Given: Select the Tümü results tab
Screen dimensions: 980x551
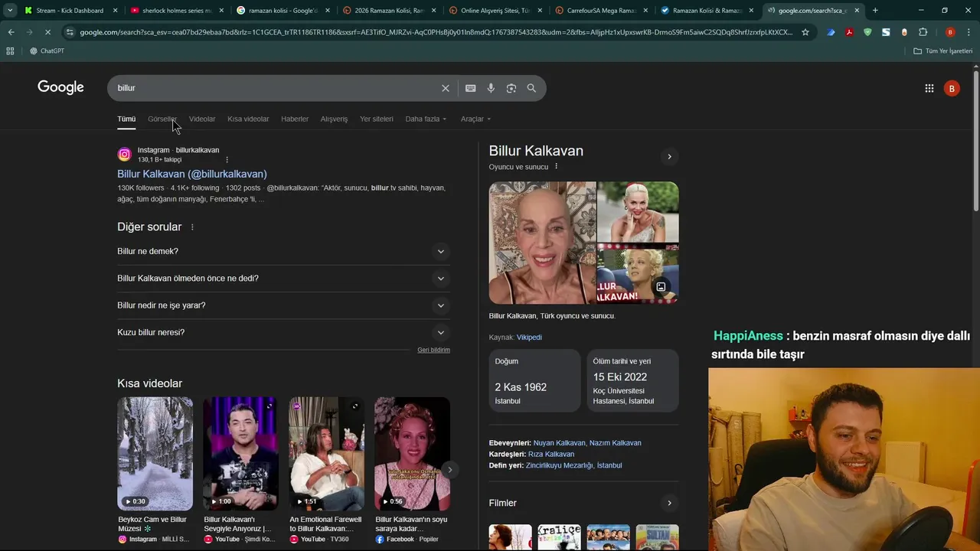Looking at the screenshot, I should 126,119.
